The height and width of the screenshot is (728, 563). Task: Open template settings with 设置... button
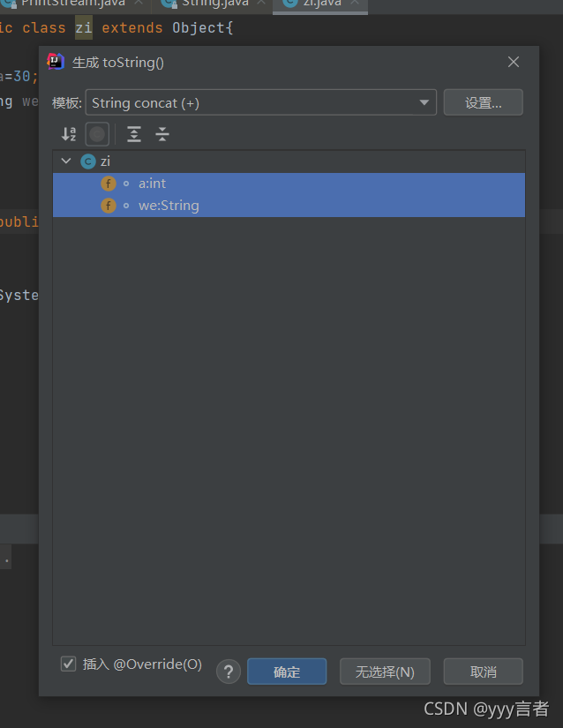coord(484,102)
